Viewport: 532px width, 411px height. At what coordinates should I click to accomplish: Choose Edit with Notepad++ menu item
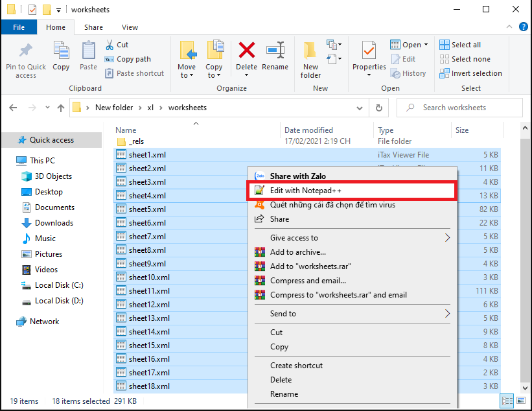point(352,191)
